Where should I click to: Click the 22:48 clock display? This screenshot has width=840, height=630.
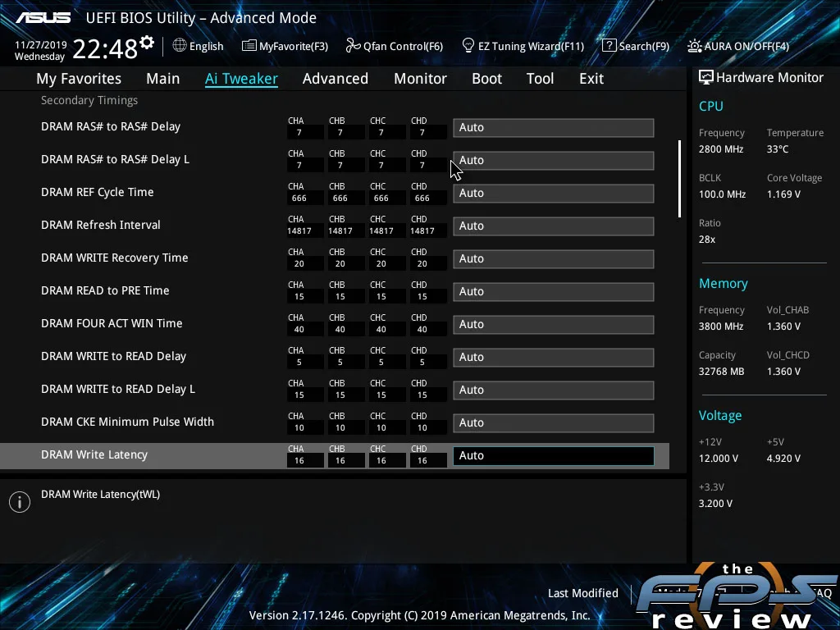105,49
